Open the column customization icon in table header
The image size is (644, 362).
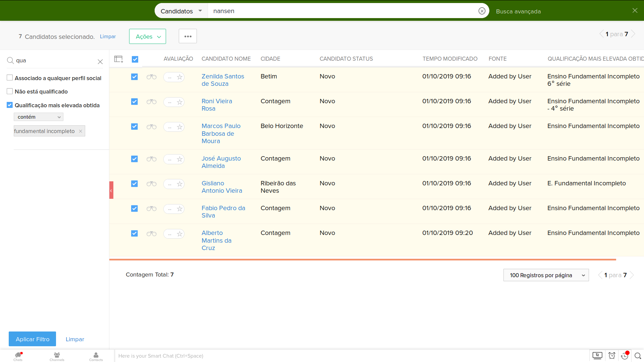click(118, 59)
